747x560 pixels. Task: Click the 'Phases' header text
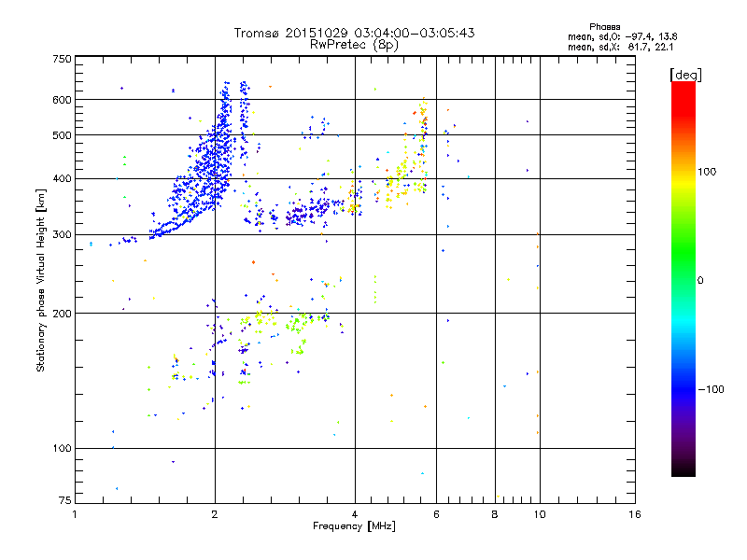click(x=604, y=27)
